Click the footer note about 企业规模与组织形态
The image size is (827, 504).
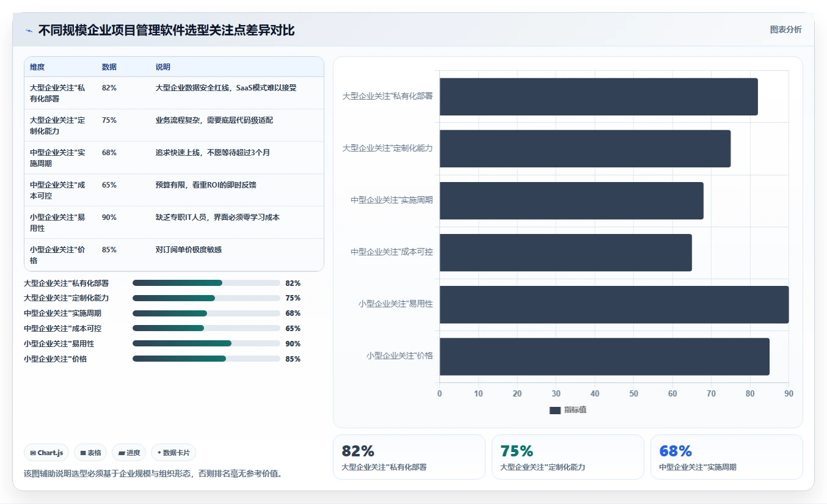point(153,473)
